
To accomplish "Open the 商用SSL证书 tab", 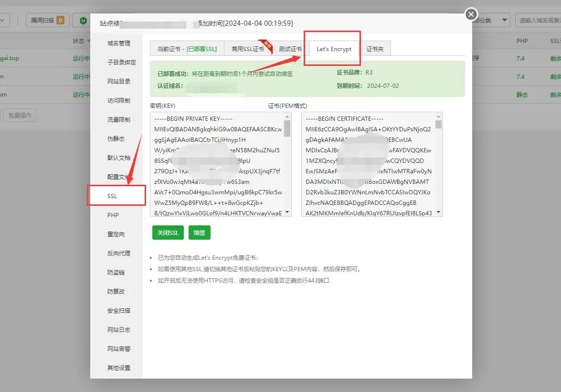I will coord(248,49).
